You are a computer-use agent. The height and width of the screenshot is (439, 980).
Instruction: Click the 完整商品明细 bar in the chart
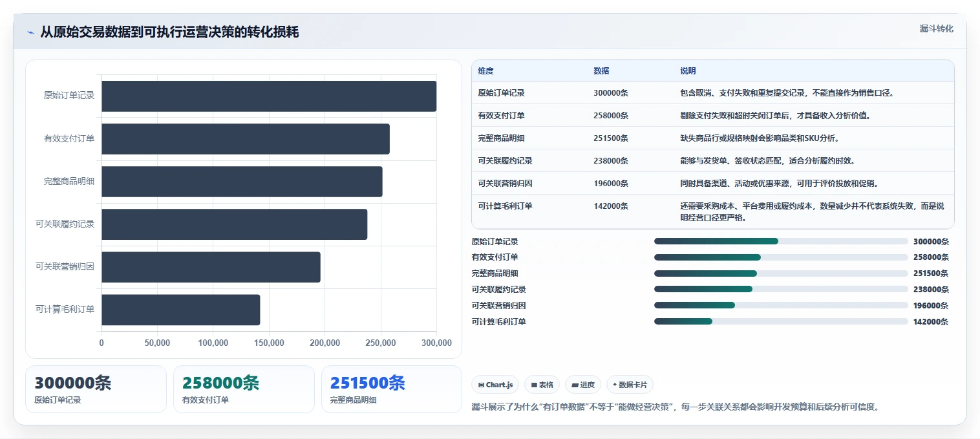tap(242, 182)
